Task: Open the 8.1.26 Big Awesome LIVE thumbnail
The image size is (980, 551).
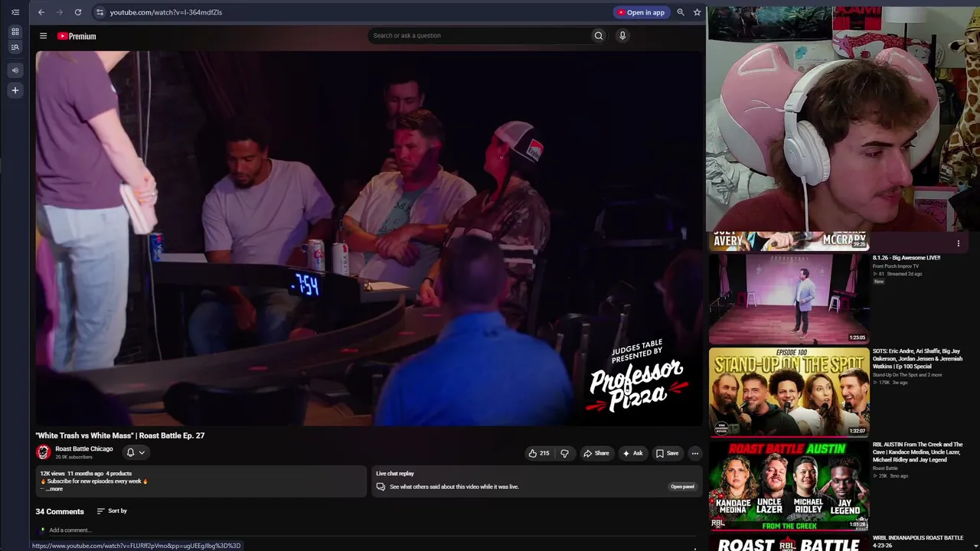Action: tap(789, 298)
